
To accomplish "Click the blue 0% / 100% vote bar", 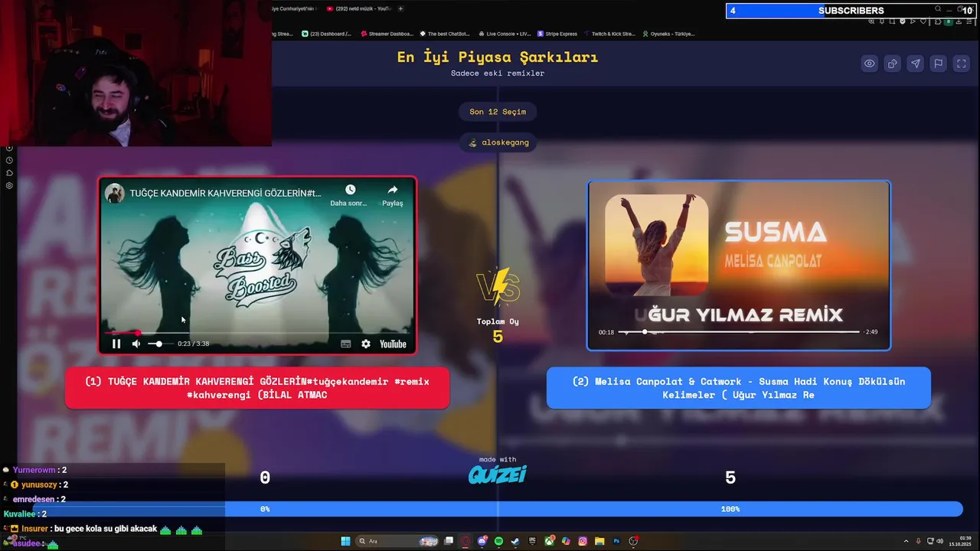I will [498, 509].
